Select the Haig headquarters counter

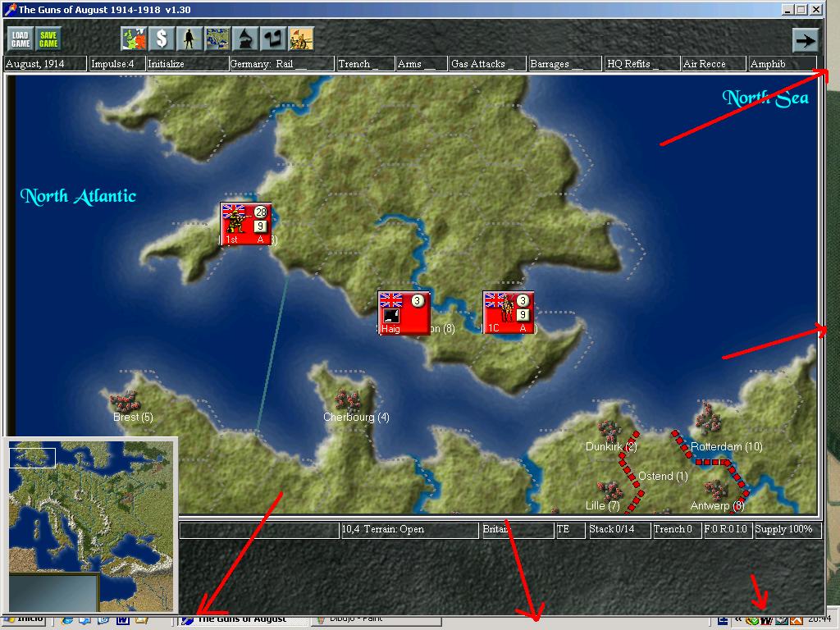(x=404, y=313)
